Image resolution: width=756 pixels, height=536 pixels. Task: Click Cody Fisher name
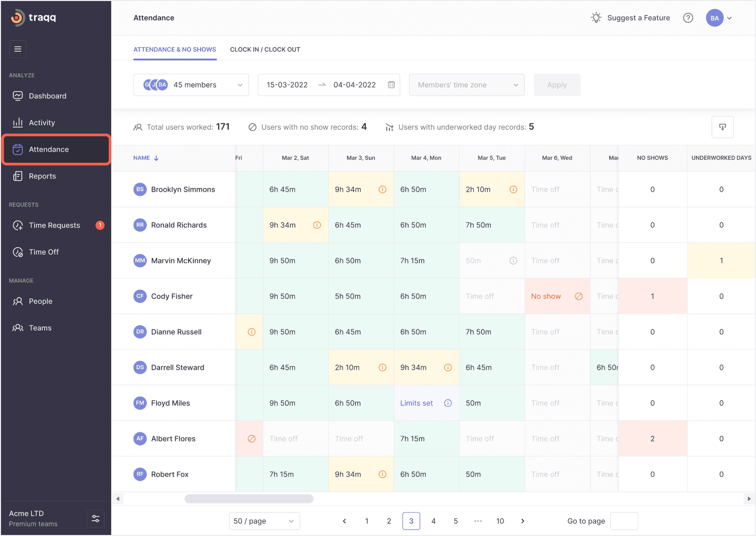point(172,296)
